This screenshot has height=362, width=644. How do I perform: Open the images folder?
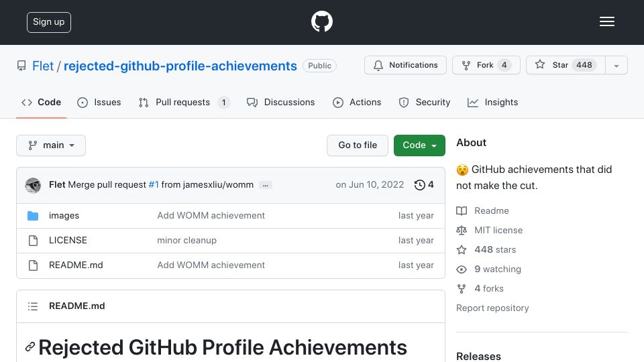pyautogui.click(x=64, y=215)
